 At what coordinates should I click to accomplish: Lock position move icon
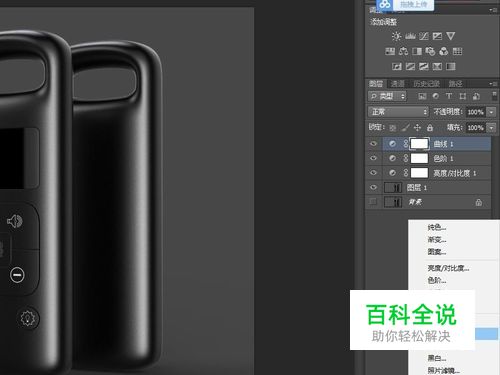(417, 128)
